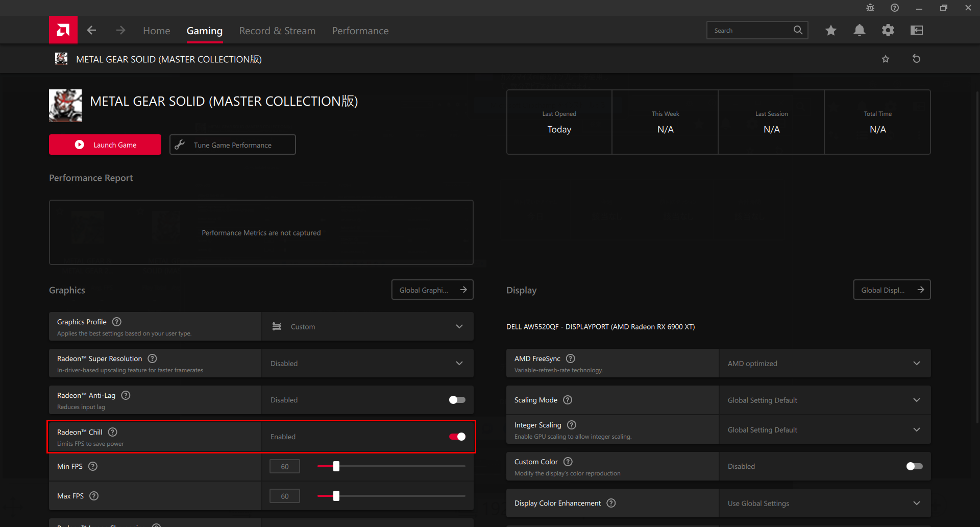This screenshot has width=980, height=527.
Task: Show help for Max FPS
Action: (x=94, y=496)
